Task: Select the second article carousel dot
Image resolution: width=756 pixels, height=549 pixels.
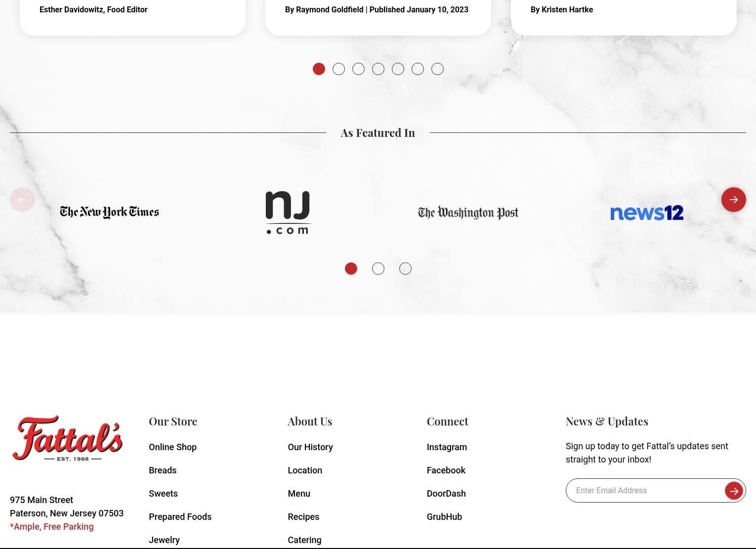Action: coord(338,69)
